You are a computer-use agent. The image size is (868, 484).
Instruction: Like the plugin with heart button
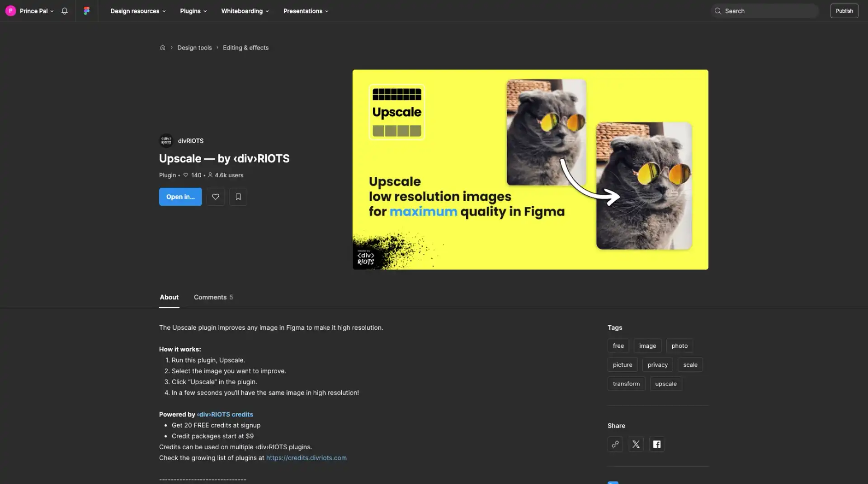coord(216,197)
